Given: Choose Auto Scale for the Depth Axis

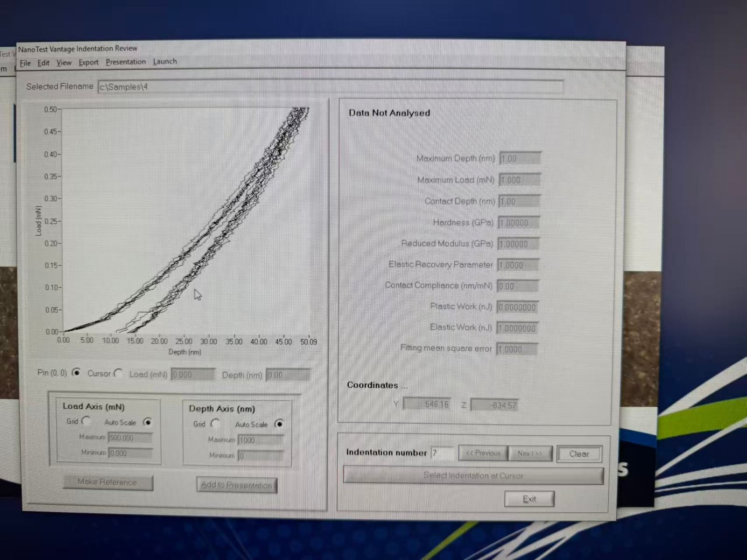Looking at the screenshot, I should coord(279,424).
